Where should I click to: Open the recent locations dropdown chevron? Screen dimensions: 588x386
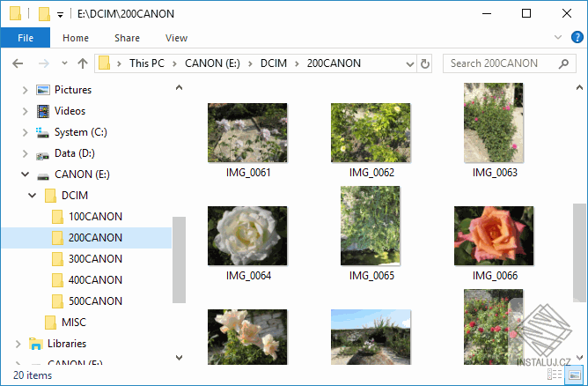coord(64,63)
